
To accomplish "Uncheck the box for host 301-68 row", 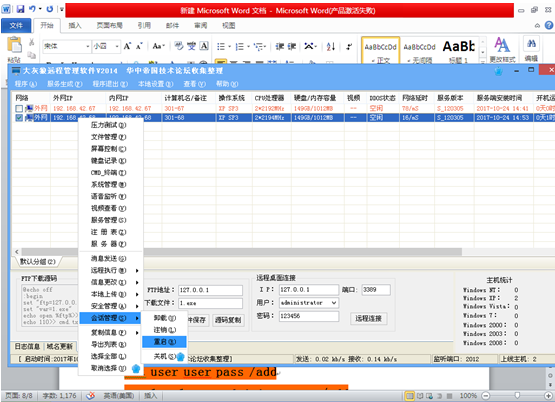I will (x=19, y=117).
